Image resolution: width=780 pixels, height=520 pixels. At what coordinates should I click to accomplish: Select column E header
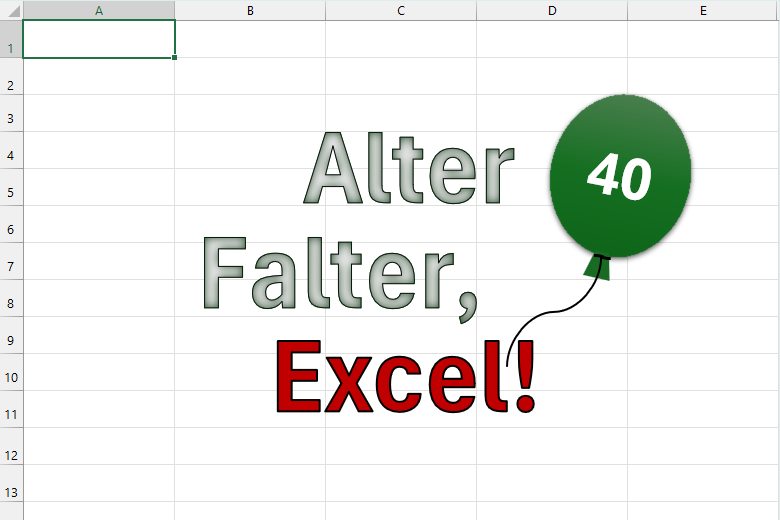point(703,10)
